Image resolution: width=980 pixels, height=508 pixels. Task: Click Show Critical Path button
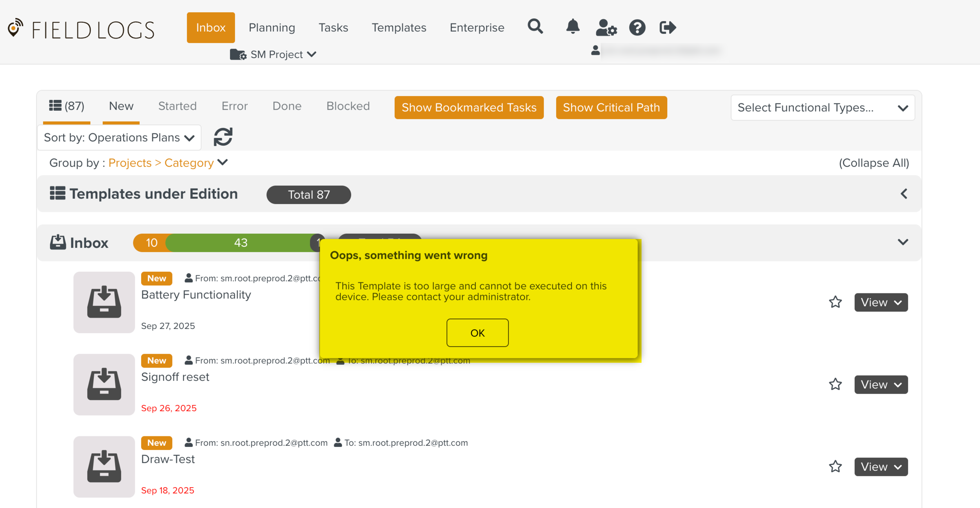[611, 108]
